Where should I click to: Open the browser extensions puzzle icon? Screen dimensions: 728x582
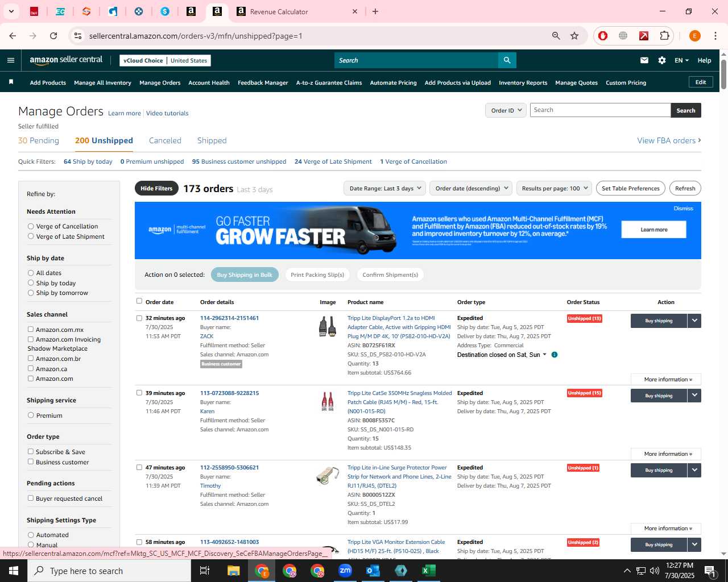click(x=664, y=36)
